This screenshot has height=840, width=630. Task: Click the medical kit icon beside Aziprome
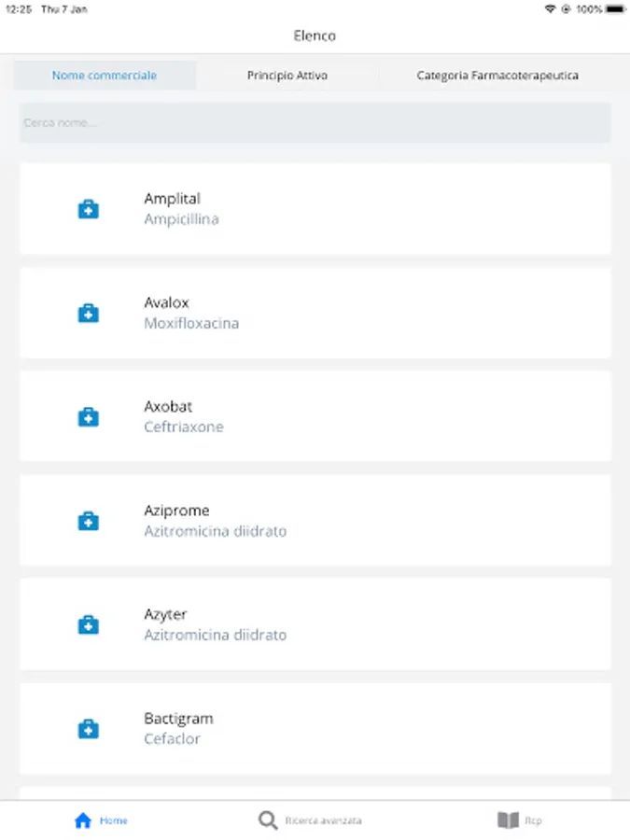[88, 521]
